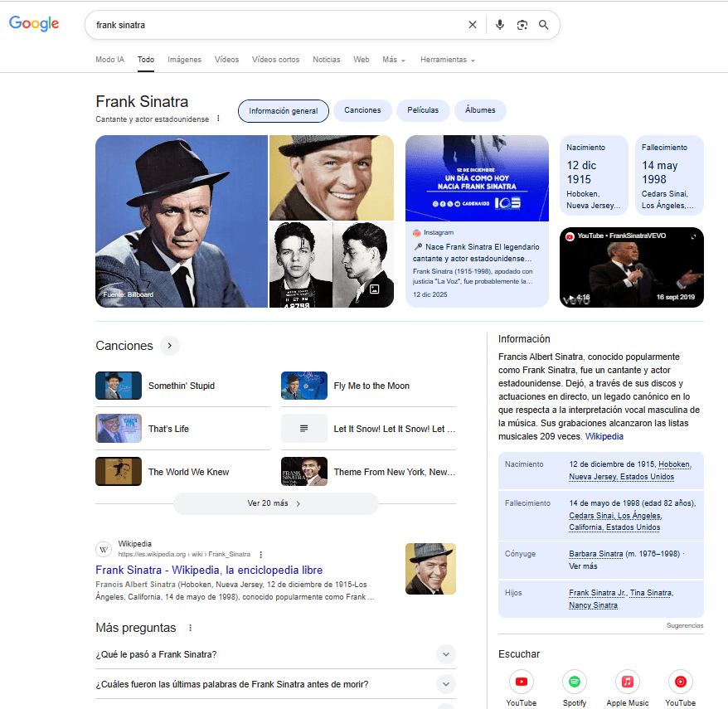
Task: Open Google Lens camera search icon
Action: (x=522, y=25)
